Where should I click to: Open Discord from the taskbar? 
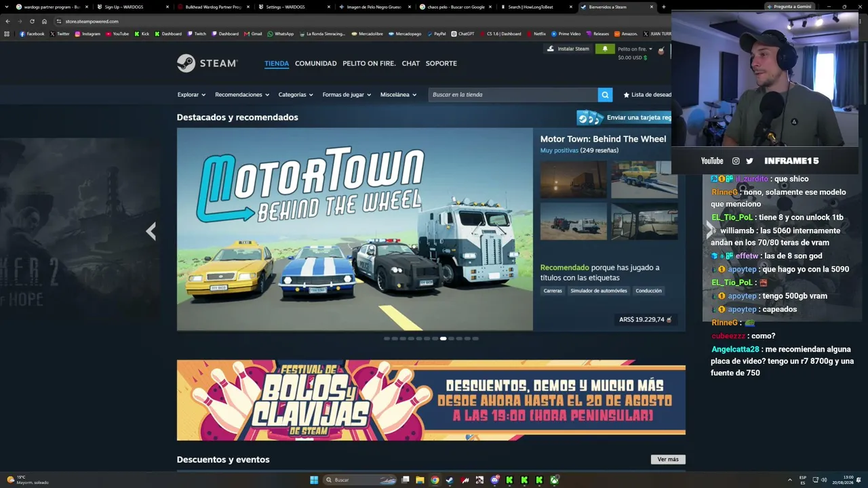[494, 480]
